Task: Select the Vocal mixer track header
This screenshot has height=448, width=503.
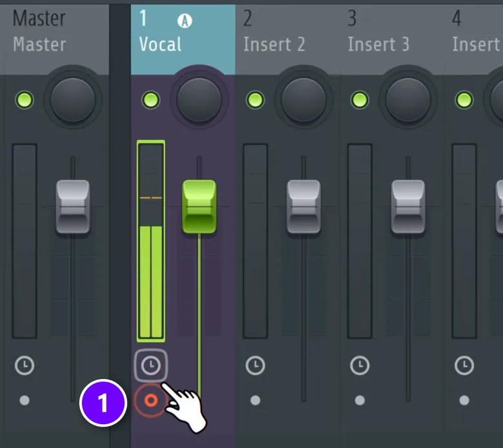Action: coord(183,39)
